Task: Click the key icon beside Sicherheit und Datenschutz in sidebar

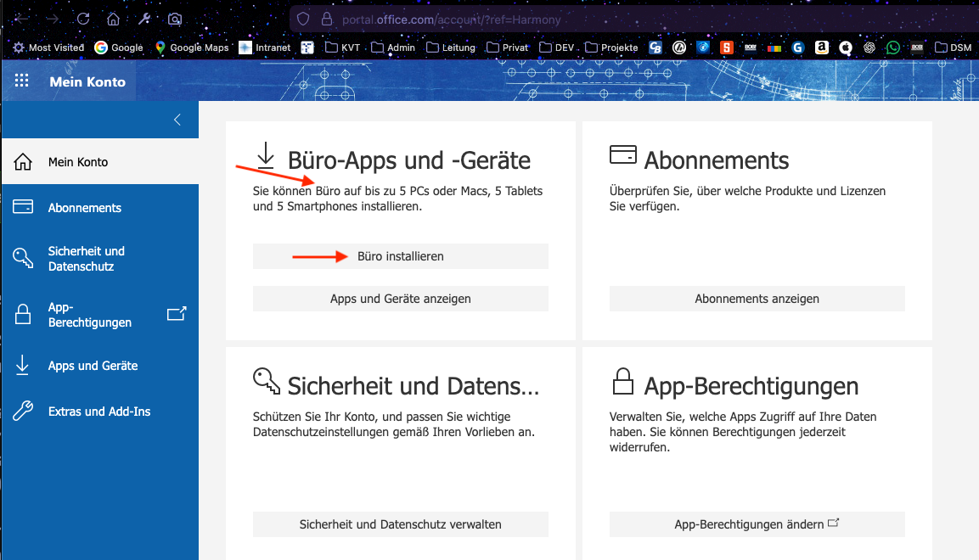Action: click(x=23, y=258)
